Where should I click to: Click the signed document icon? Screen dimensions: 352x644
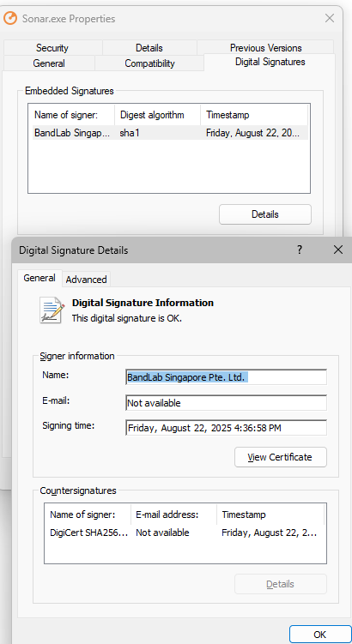52,310
